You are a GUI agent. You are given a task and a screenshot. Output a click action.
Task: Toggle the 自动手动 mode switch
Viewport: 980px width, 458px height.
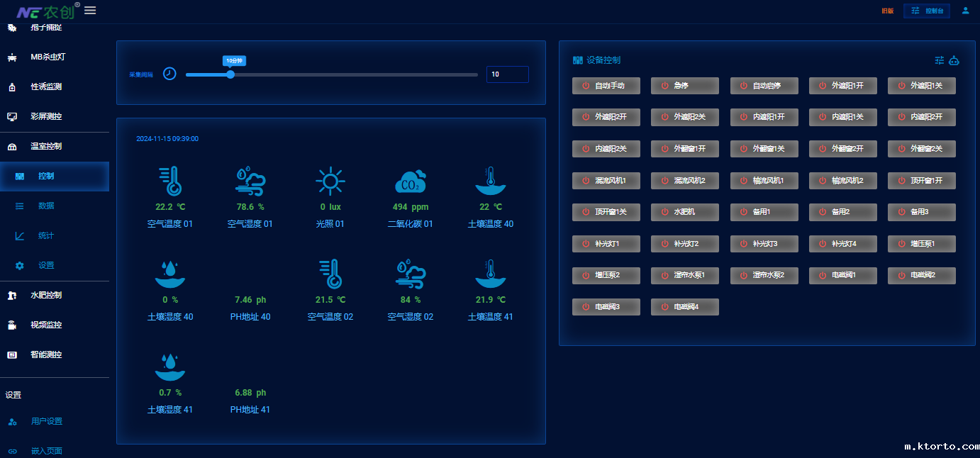pyautogui.click(x=606, y=86)
